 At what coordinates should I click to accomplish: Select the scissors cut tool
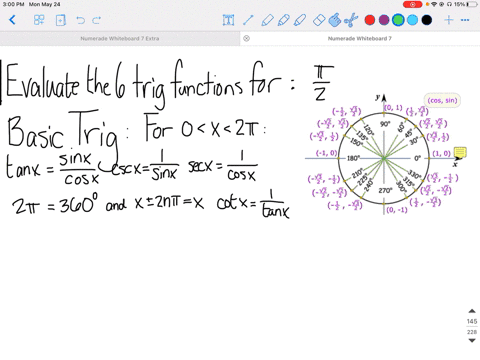point(351,20)
